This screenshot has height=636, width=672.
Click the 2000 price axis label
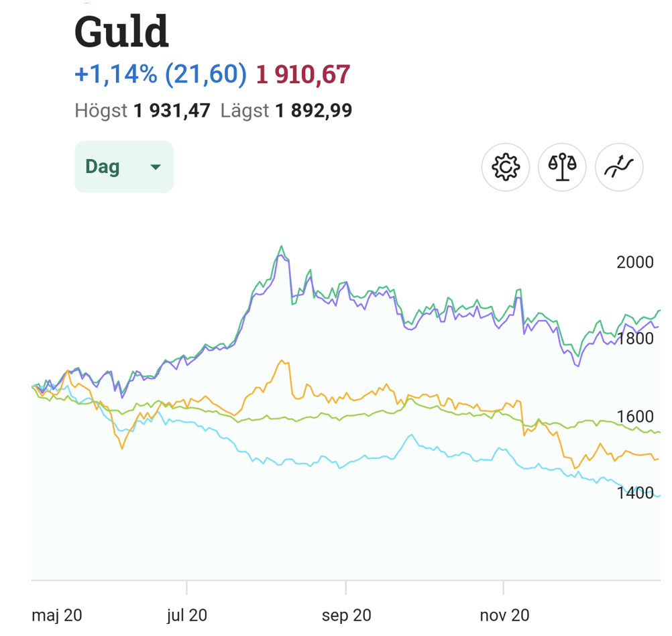coord(634,262)
